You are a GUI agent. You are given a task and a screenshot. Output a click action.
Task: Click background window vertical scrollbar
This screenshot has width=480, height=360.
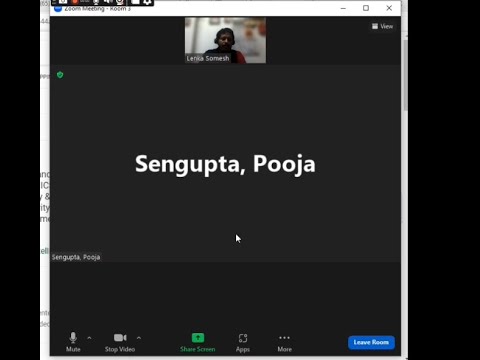[406, 75]
